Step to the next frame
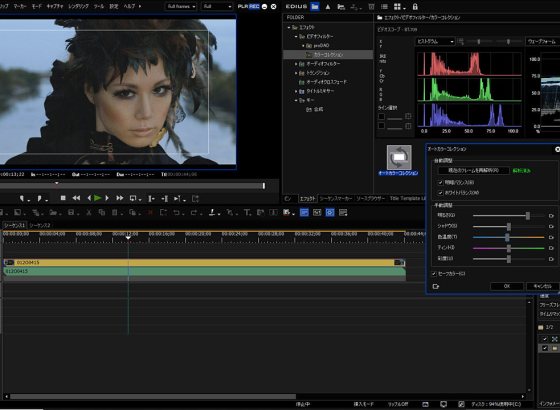The image size is (560, 410). [107, 198]
